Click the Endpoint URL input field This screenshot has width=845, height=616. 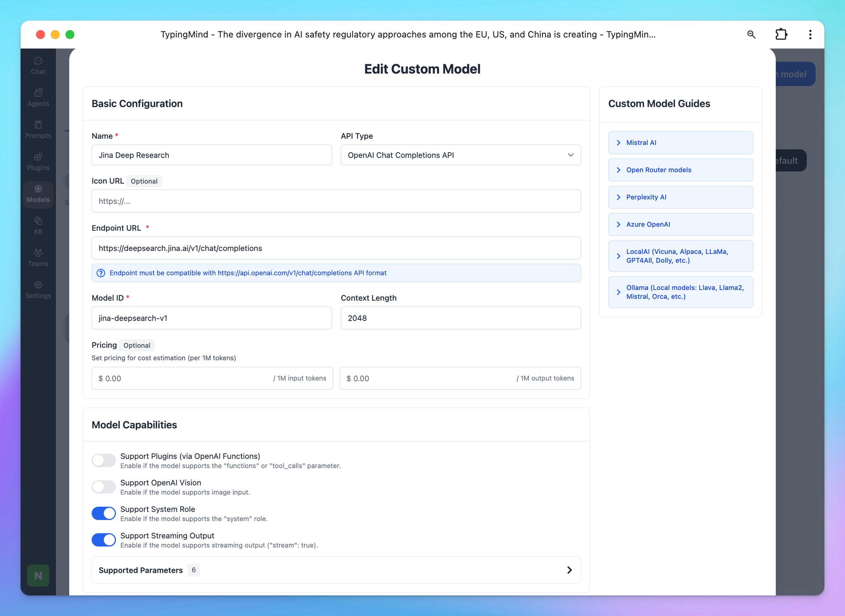click(336, 248)
